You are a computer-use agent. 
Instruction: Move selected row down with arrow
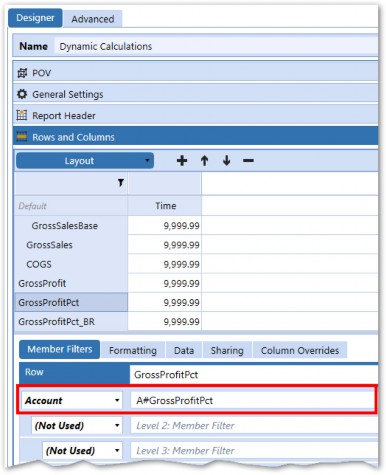click(227, 161)
